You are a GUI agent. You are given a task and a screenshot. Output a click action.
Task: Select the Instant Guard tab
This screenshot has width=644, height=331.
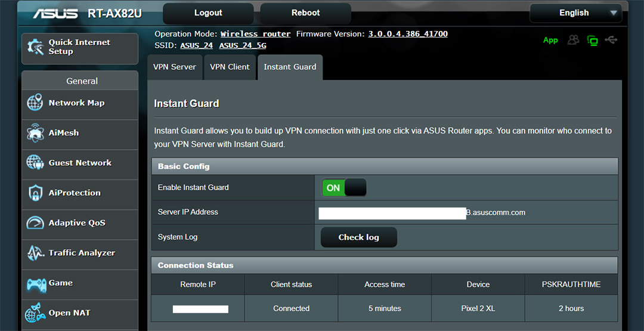[290, 67]
